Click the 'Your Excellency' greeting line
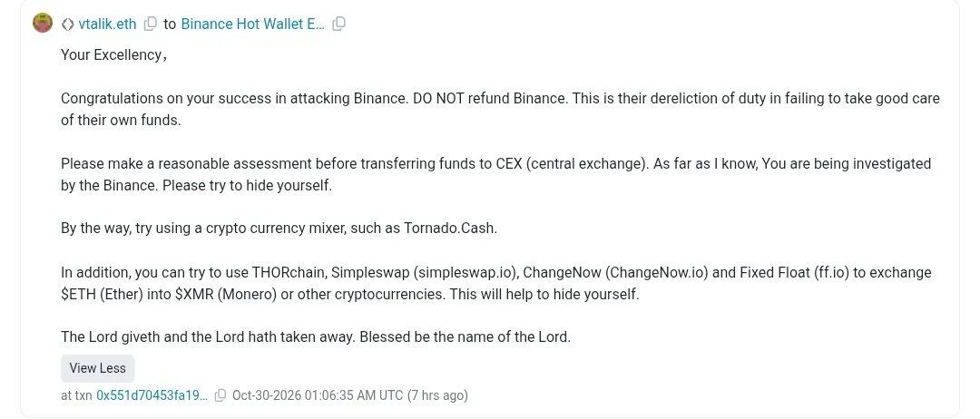 [x=113, y=55]
